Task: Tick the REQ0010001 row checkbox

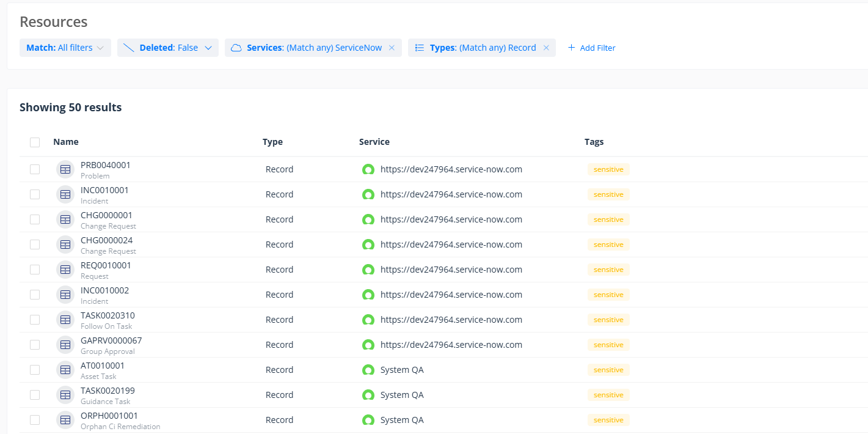Action: click(35, 270)
